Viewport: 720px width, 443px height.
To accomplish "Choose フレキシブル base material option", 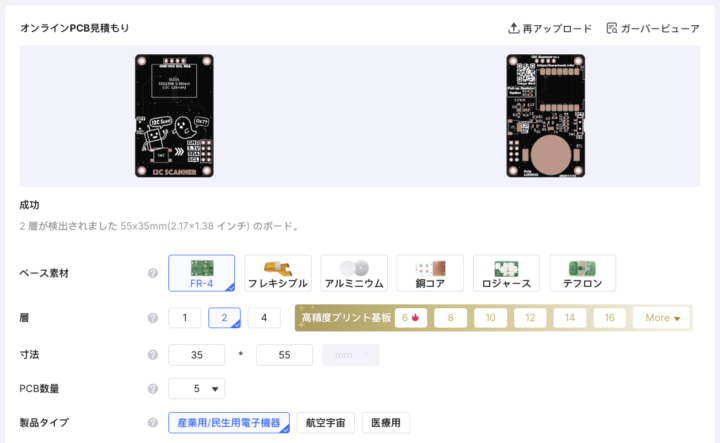I will [x=277, y=273].
